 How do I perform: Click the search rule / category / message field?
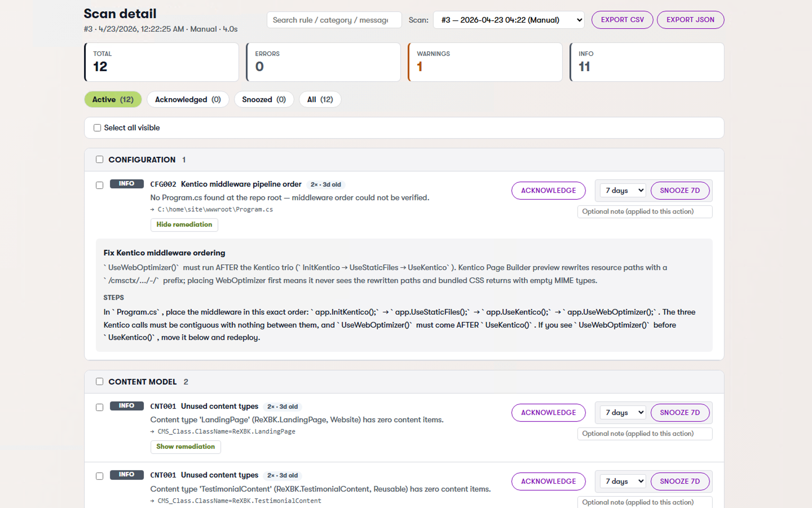[334, 20]
